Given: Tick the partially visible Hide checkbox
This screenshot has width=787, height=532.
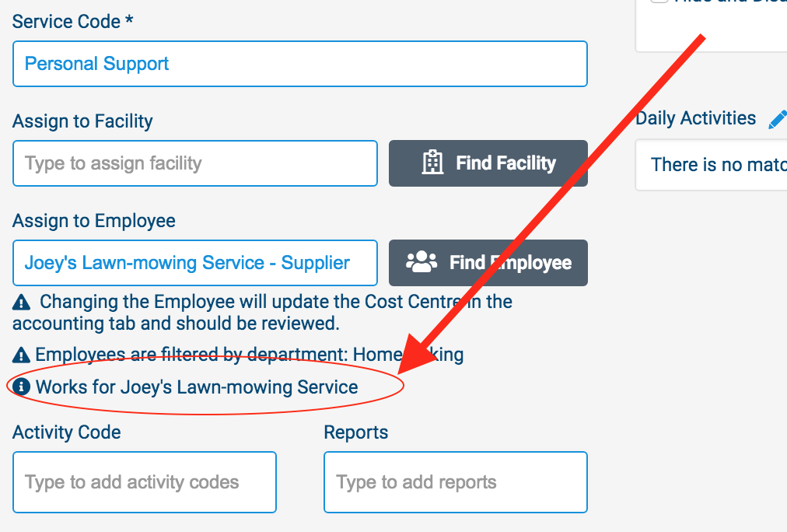Looking at the screenshot, I should 659,1.
